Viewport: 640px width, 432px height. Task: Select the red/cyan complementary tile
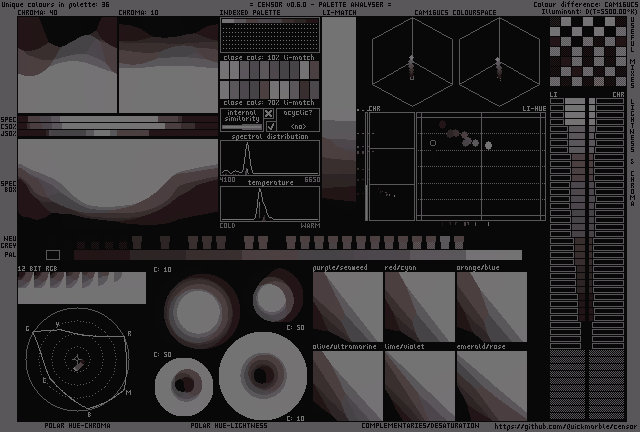(419, 307)
